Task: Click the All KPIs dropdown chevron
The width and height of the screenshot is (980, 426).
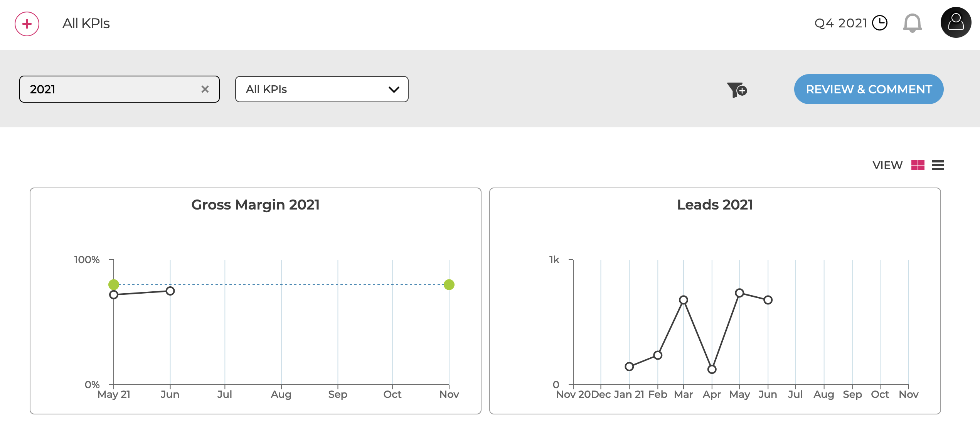Action: 394,90
